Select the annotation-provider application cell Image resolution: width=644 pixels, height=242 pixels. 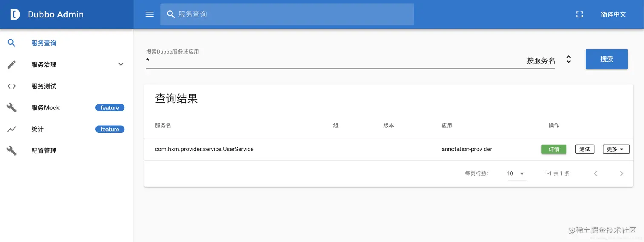[466, 149]
